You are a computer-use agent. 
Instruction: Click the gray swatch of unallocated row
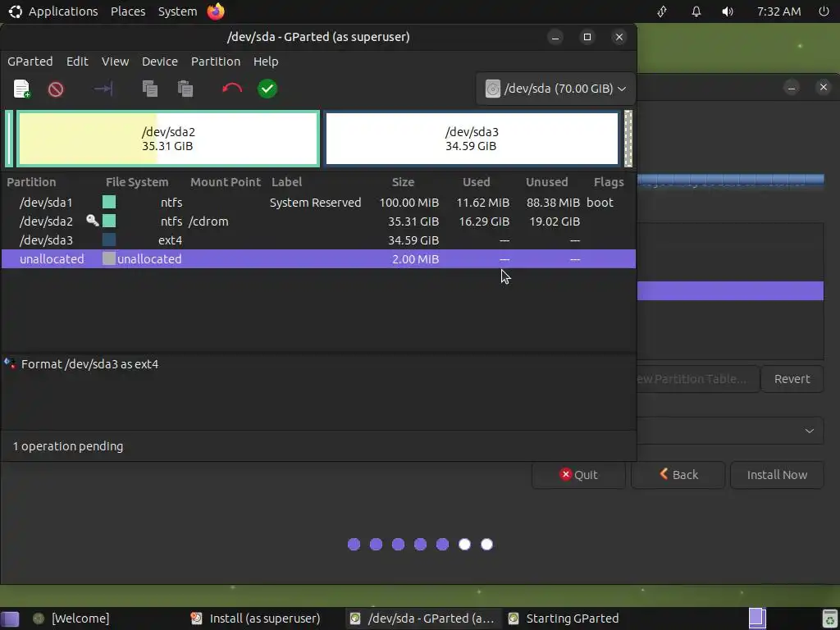(x=109, y=258)
